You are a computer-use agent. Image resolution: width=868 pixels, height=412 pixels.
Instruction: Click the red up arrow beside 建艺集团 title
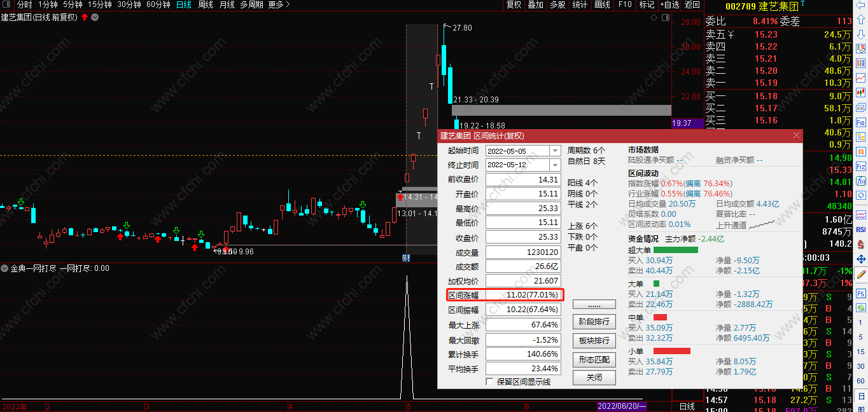[84, 17]
